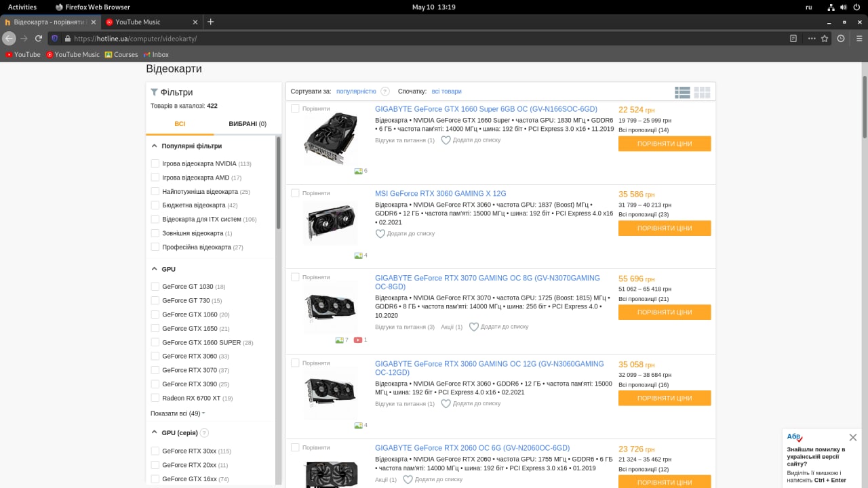This screenshot has width=868, height=488.
Task: Tick compare checkbox for MSI RTX 3060
Action: [x=295, y=193]
